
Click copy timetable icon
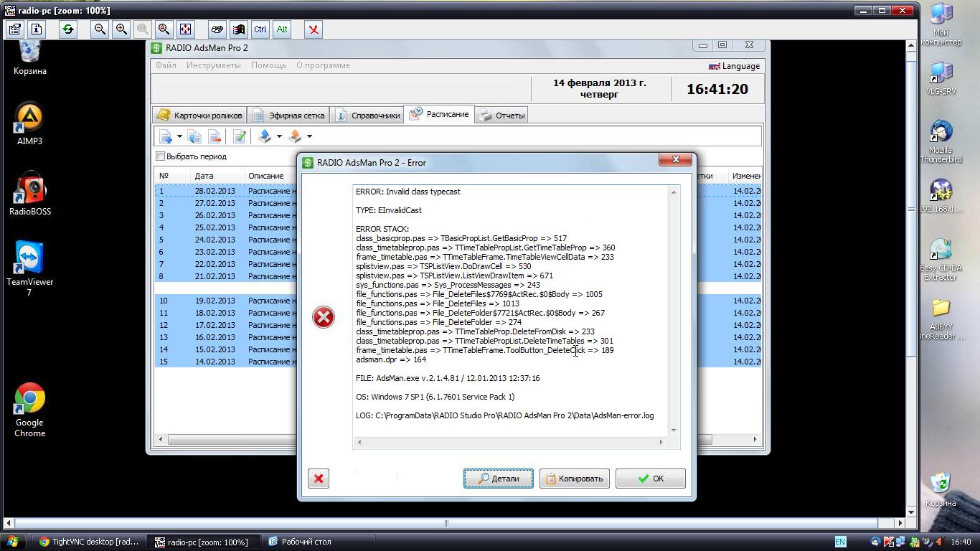[194, 136]
